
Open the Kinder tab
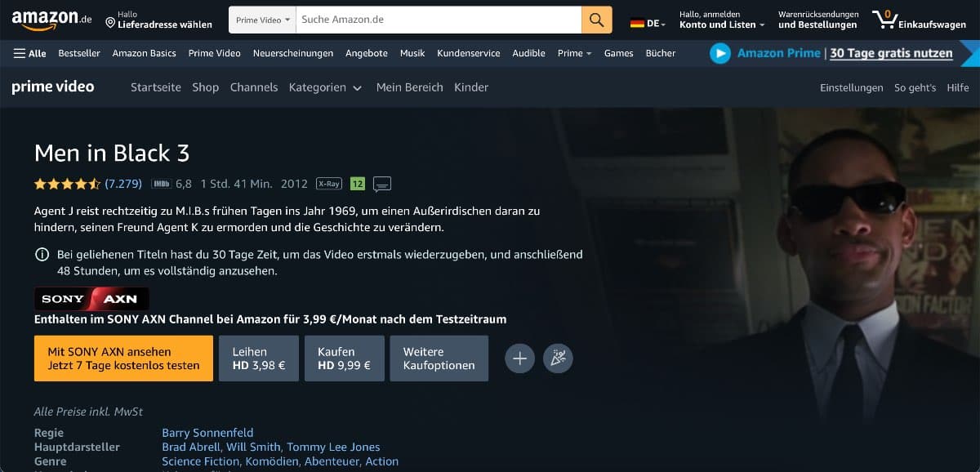471,87
